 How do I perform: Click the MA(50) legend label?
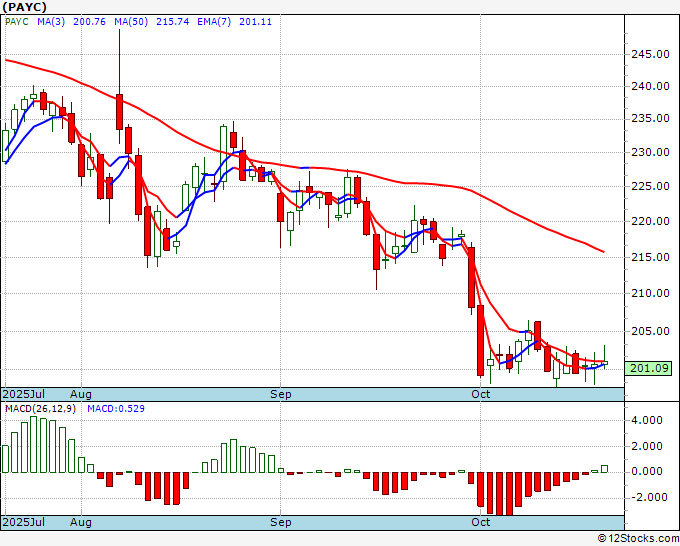click(x=131, y=22)
